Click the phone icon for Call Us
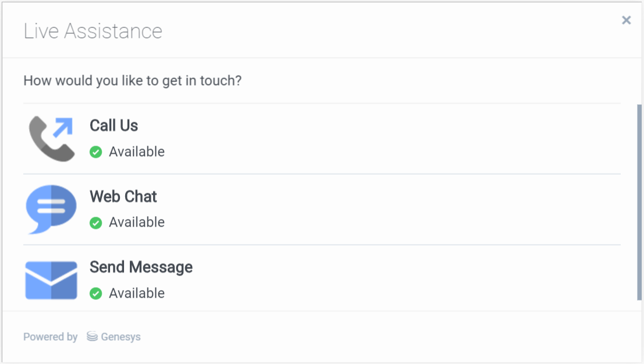This screenshot has width=644, height=364. [x=48, y=142]
